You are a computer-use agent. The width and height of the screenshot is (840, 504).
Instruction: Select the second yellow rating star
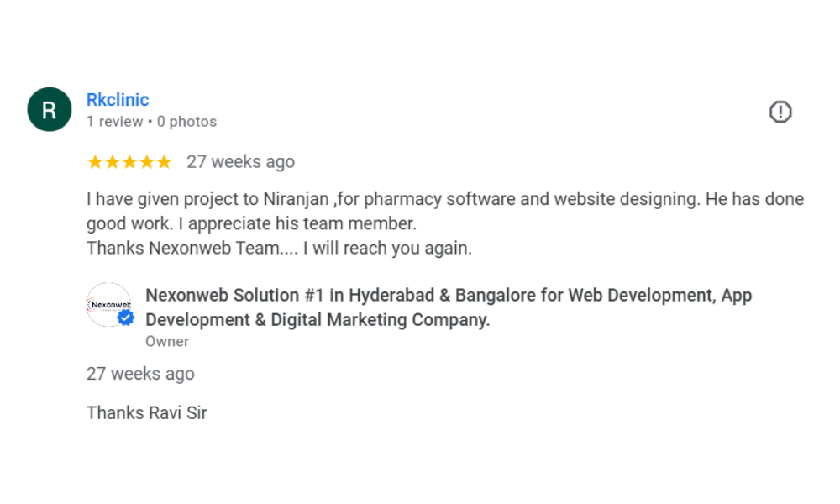coord(112,162)
